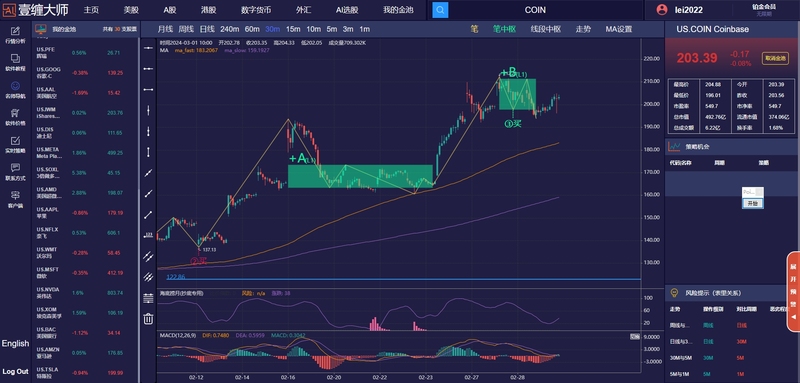Viewport: 800px width, 383px height.
Task: Open 行情分析 in the left sidebar
Action: (15, 35)
